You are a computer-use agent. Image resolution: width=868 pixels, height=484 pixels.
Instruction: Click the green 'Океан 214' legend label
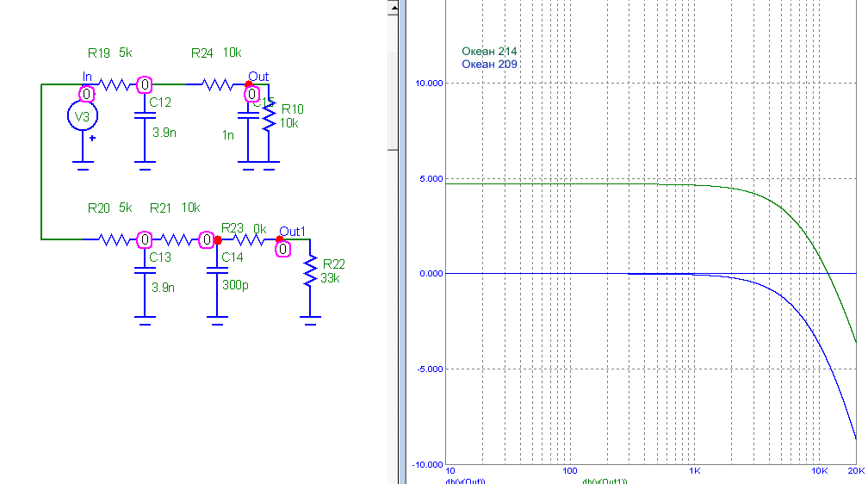(x=489, y=52)
